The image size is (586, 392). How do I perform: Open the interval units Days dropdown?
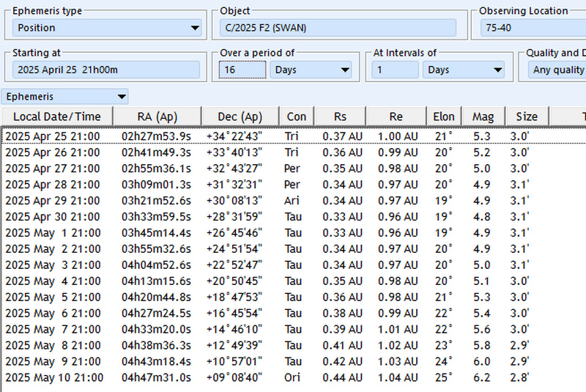point(463,70)
